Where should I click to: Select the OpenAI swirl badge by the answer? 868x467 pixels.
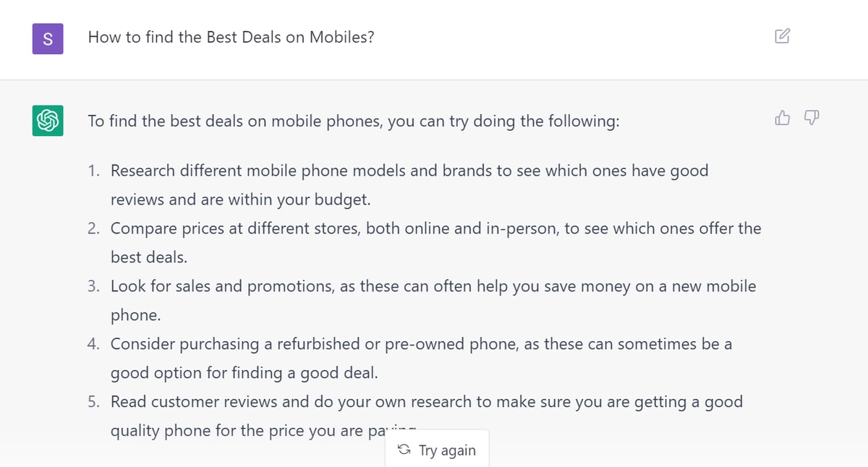pos(47,121)
